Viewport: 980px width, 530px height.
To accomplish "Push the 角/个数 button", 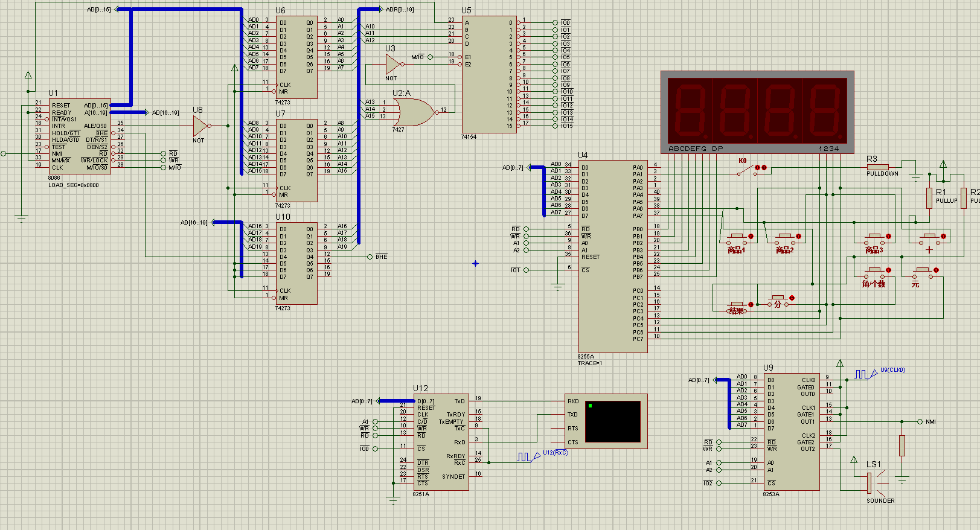I will point(874,272).
